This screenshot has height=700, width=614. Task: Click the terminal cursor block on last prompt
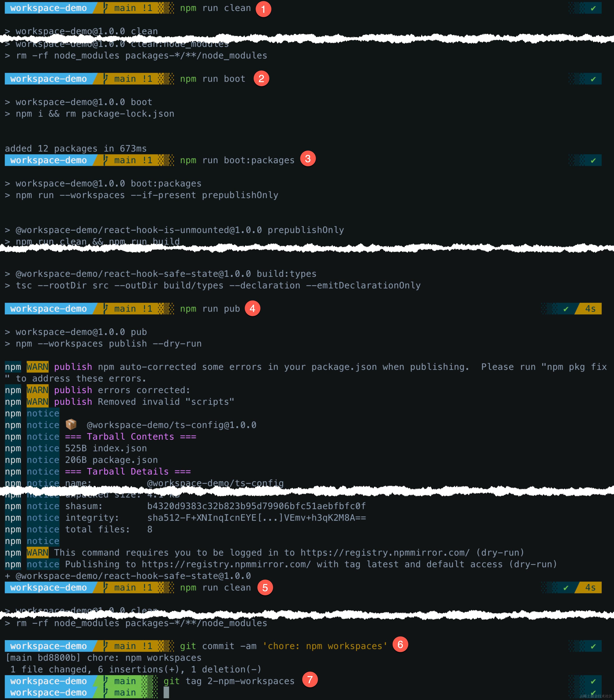[166, 692]
